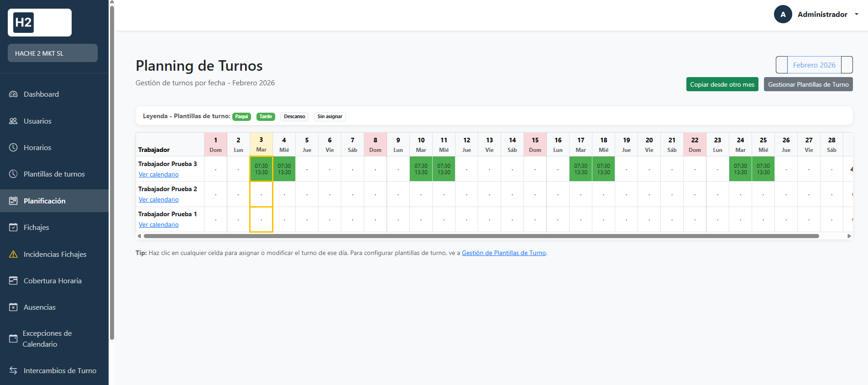Open the Dashboard gauge icon in sidebar
The image size is (868, 385).
(x=13, y=94)
